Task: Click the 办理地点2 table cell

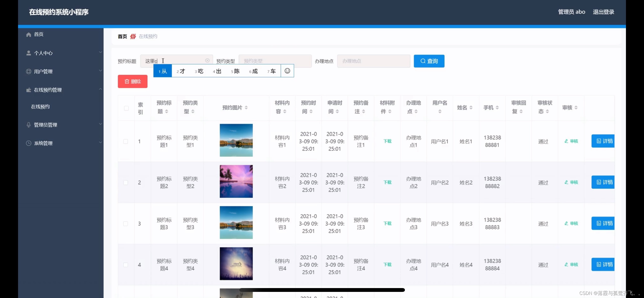Action: tap(414, 182)
